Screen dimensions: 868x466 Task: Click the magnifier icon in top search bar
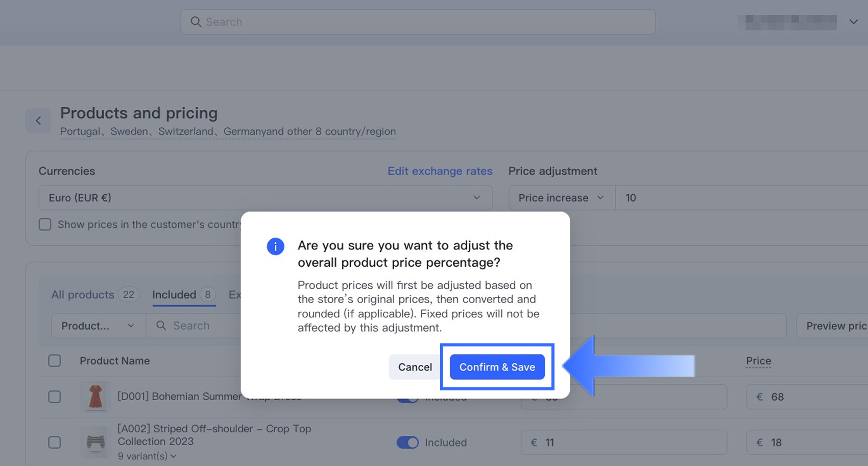[x=196, y=22]
